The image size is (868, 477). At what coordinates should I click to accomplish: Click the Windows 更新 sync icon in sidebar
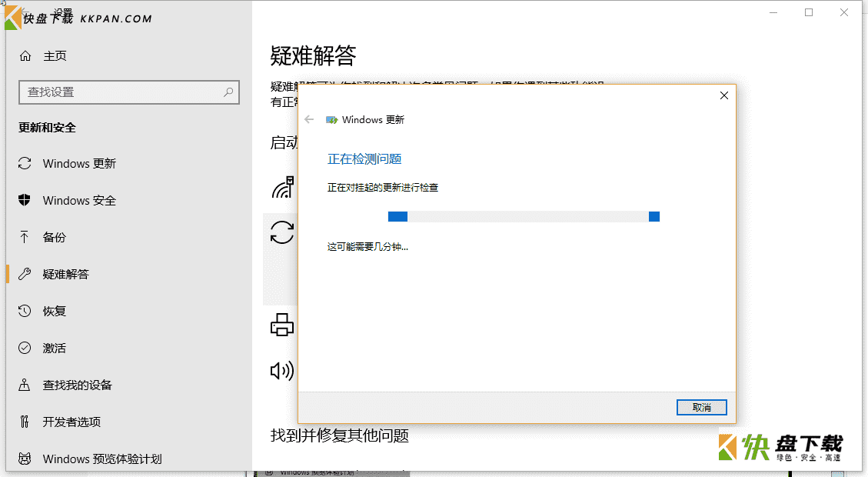25,163
